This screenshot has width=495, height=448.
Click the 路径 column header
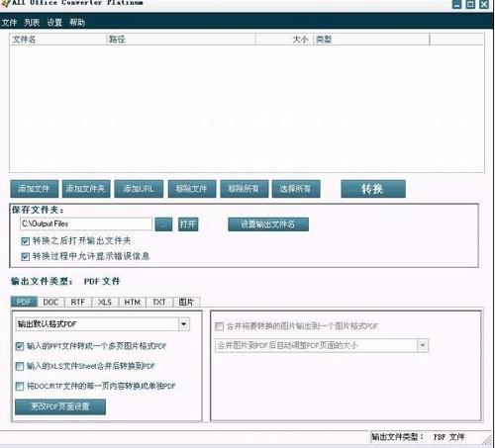click(x=181, y=40)
